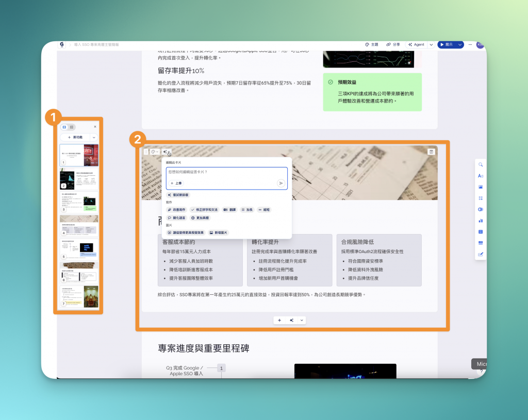Select the 合規風險降低 heading
Viewport: 528px width, 420px height.
357,242
